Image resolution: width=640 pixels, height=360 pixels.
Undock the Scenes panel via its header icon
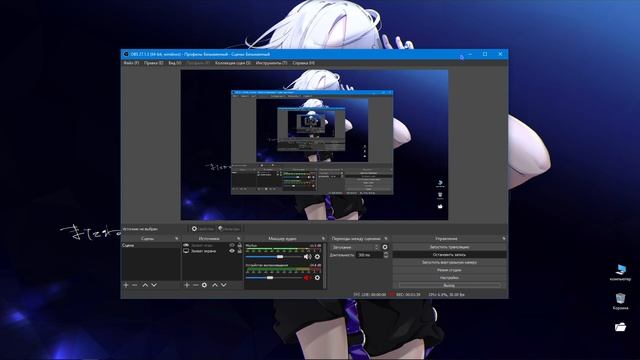tap(177, 238)
